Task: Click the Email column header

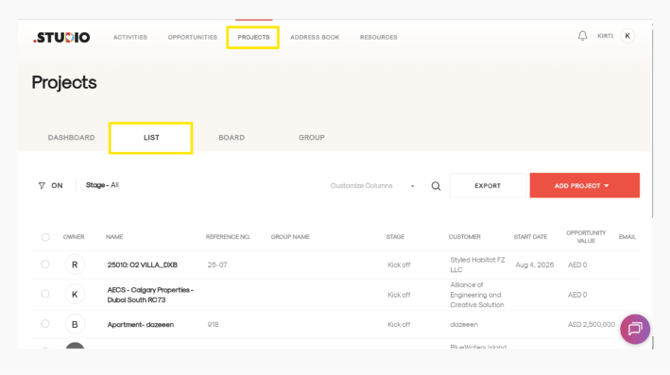Action: click(627, 237)
